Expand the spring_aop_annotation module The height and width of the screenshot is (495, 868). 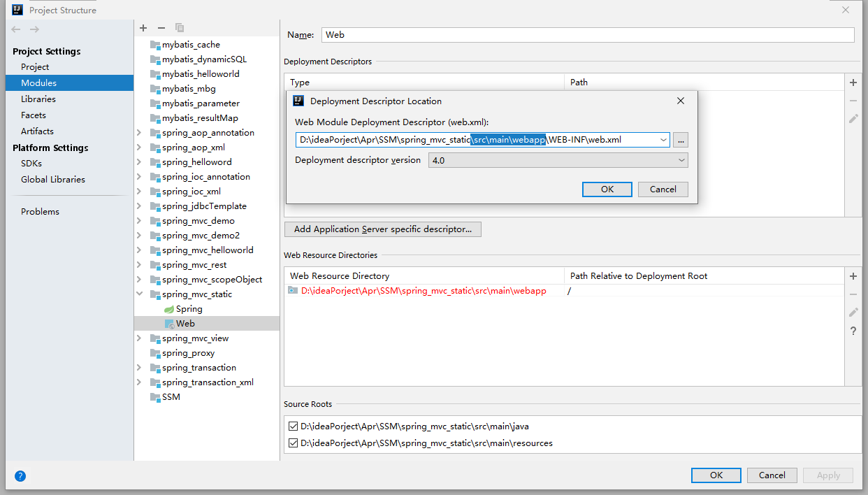tap(139, 133)
